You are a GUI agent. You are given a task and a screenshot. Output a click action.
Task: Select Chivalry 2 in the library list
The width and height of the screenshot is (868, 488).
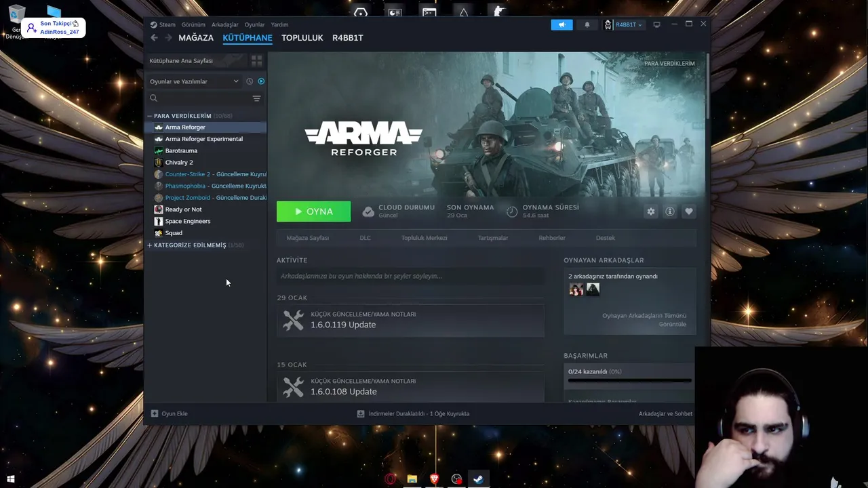pyautogui.click(x=206, y=163)
